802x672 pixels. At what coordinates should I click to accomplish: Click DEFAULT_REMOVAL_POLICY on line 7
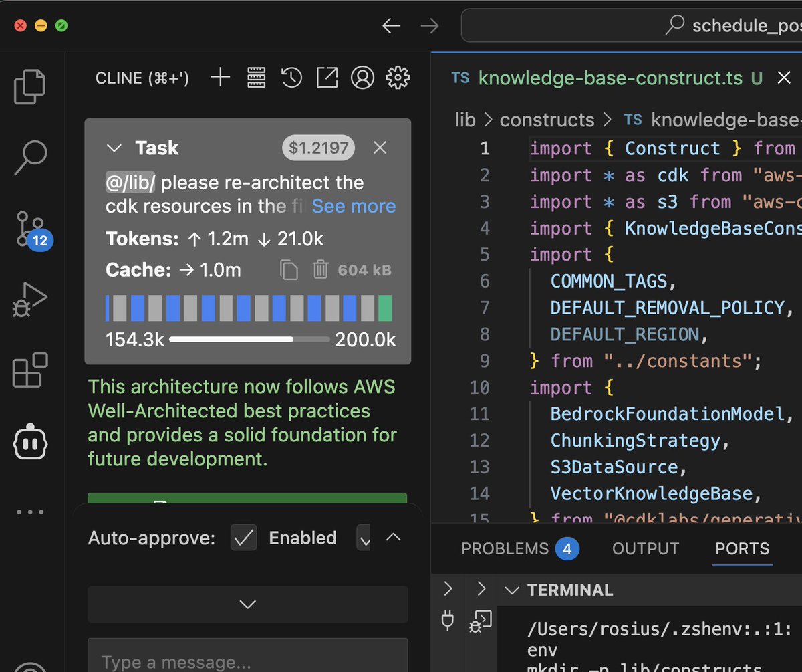tap(667, 308)
